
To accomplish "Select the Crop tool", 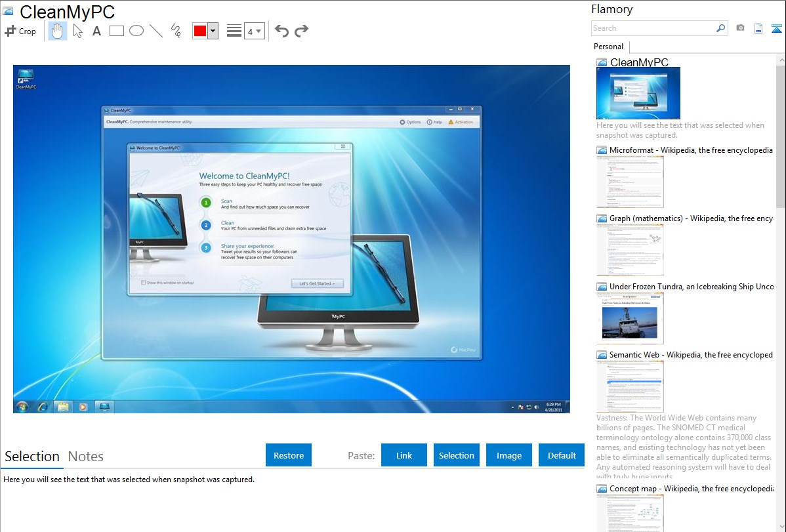I will 20,31.
